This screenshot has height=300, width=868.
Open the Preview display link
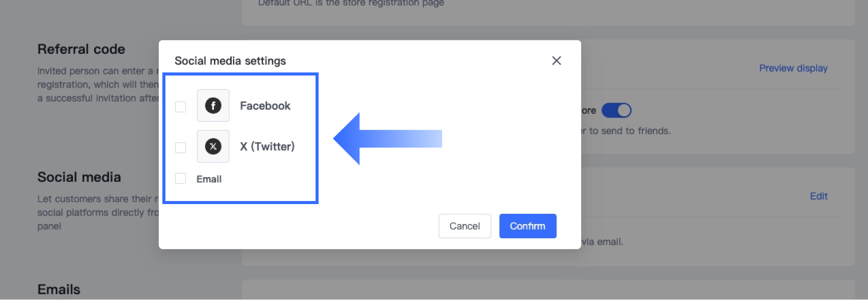point(793,68)
